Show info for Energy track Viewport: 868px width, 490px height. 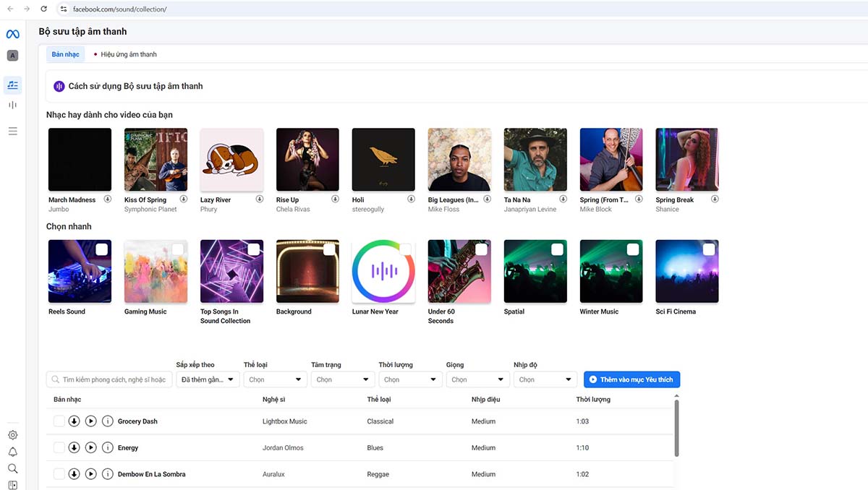pyautogui.click(x=107, y=447)
